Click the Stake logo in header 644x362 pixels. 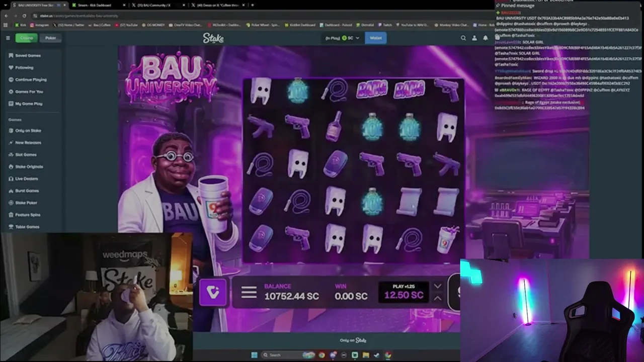213,38
